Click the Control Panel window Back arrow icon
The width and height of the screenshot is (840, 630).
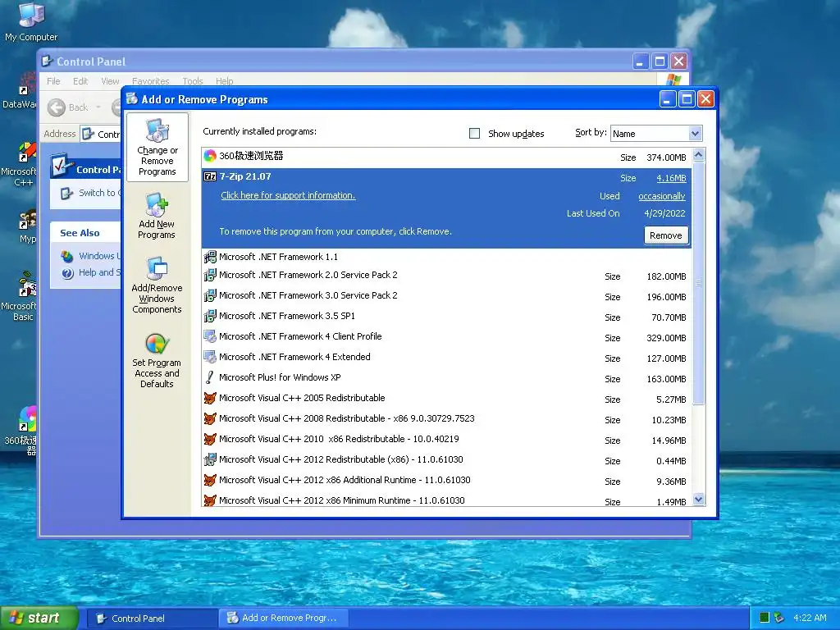[x=57, y=107]
